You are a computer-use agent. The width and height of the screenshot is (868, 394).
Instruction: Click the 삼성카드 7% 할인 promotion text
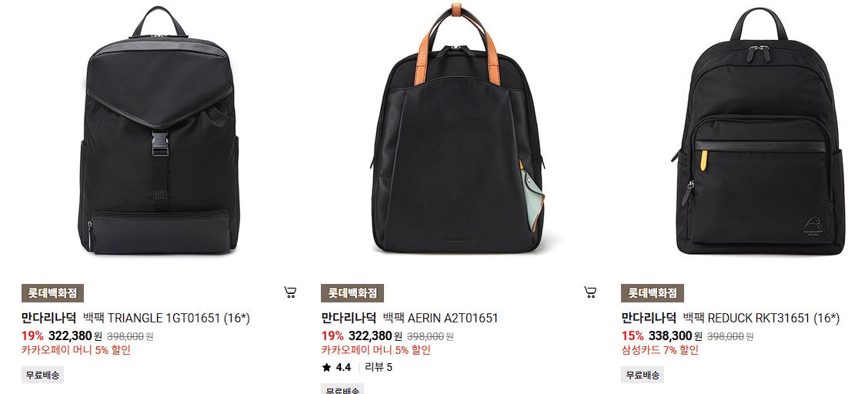(x=660, y=350)
